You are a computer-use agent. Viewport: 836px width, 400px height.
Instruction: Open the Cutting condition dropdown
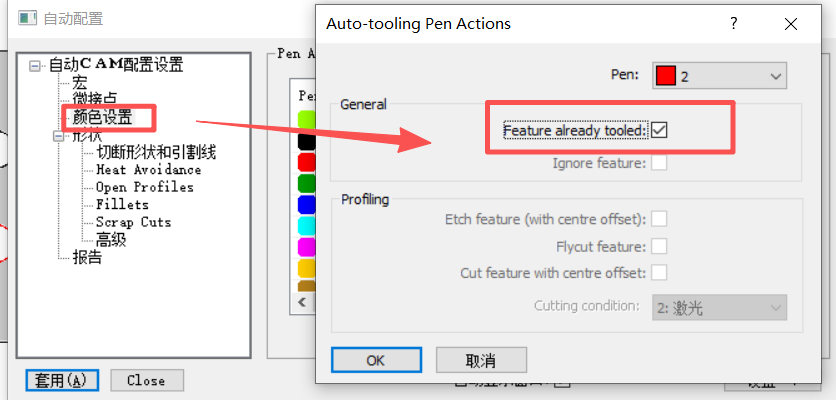(720, 307)
